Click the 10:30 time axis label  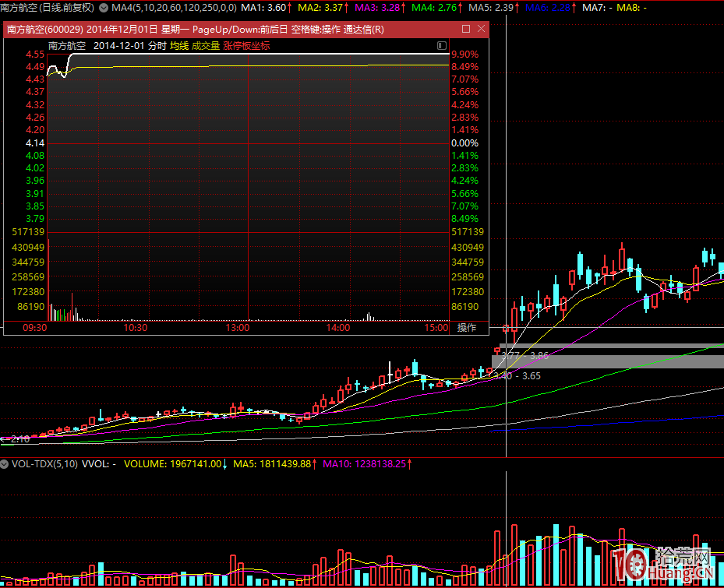(x=136, y=328)
